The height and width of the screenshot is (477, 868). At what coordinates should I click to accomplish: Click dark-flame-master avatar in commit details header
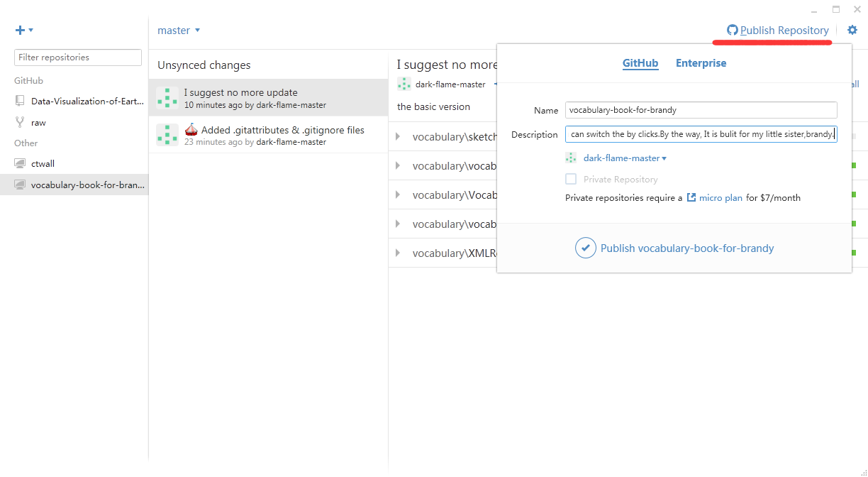[x=404, y=84]
